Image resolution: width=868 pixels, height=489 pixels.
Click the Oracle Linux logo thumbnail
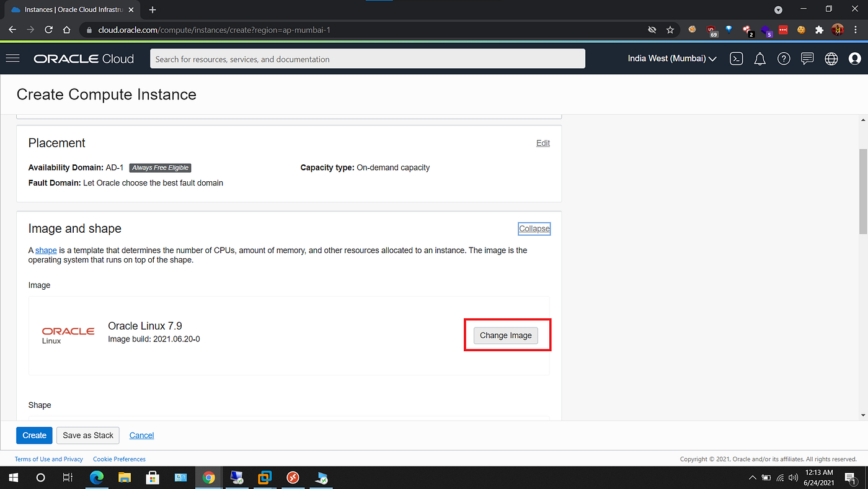(68, 335)
